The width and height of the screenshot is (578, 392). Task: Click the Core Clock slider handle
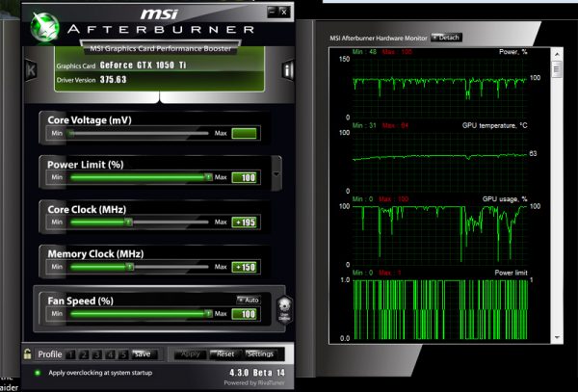point(128,222)
